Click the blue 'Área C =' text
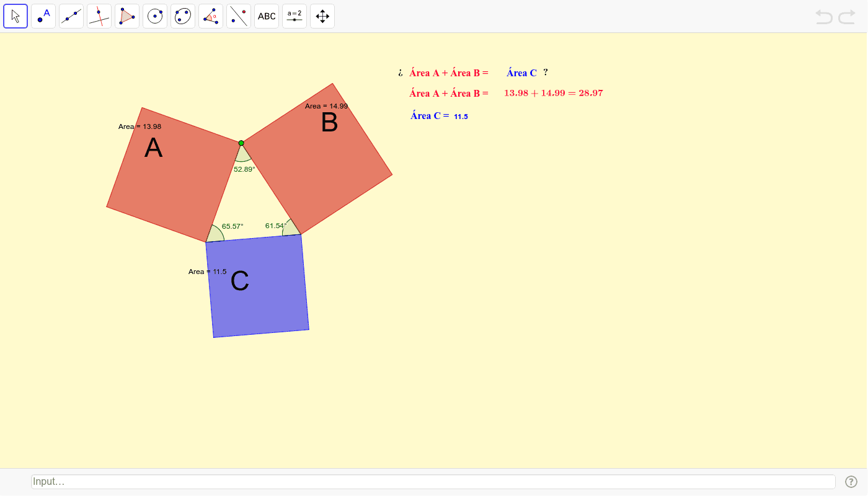The width and height of the screenshot is (868, 496). [x=430, y=115]
